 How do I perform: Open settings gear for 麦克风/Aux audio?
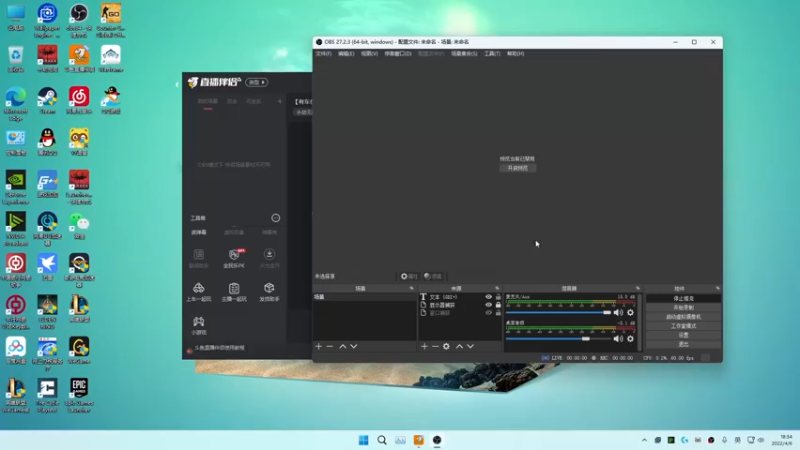pyautogui.click(x=631, y=313)
